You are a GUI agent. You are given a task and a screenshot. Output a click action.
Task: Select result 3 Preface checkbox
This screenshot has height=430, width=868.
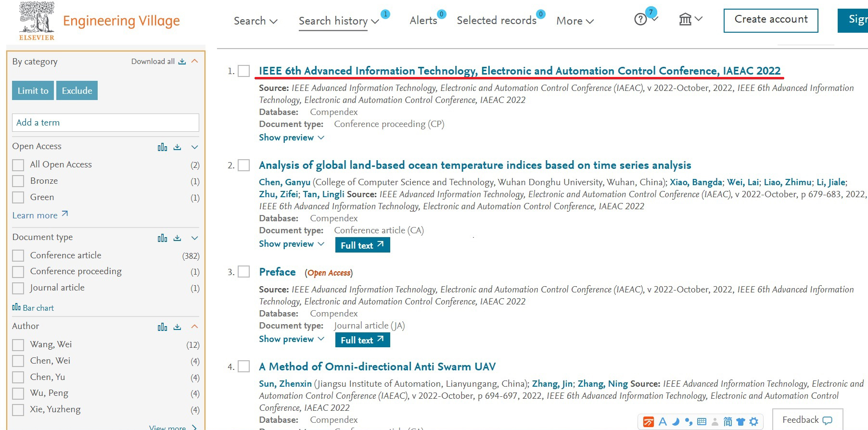(x=244, y=272)
